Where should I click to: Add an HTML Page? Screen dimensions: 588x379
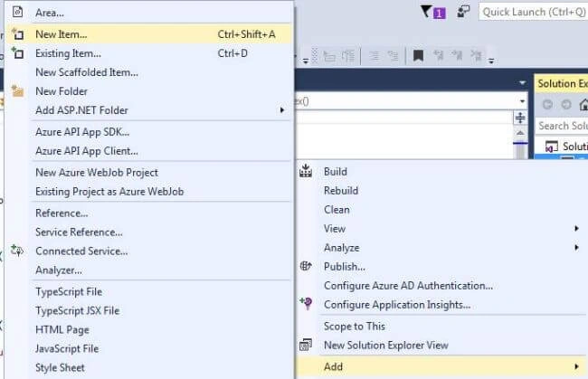(x=148, y=330)
